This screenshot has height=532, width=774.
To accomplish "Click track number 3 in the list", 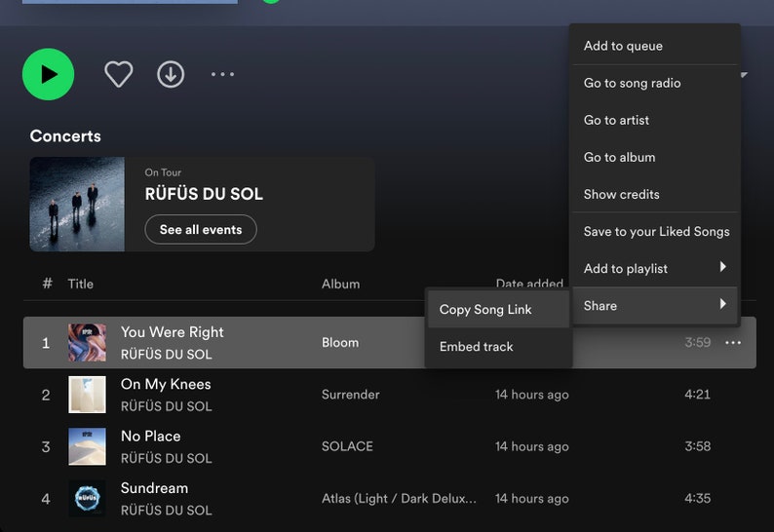I will 46,446.
